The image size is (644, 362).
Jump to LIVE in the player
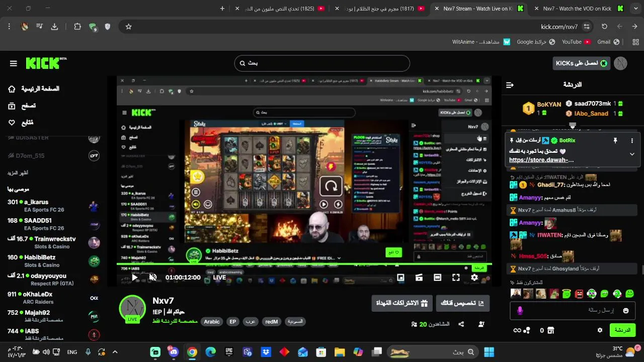tap(219, 277)
